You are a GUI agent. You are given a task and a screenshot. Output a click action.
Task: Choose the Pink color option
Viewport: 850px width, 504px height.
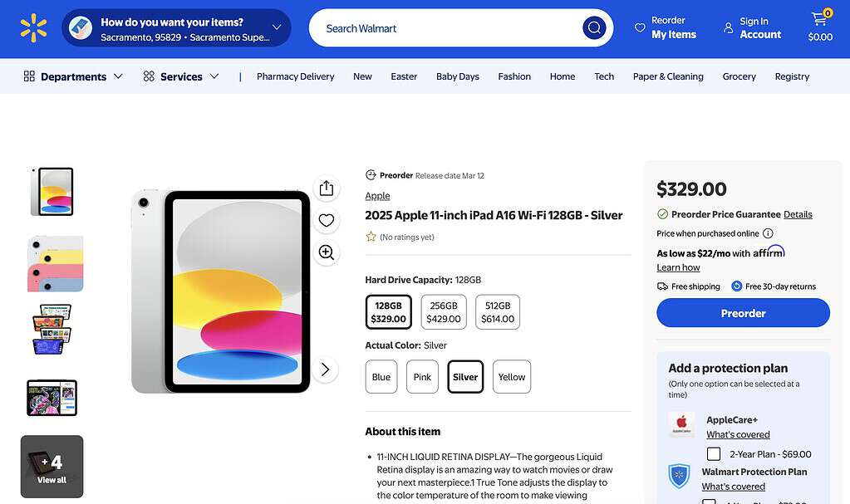tap(422, 377)
